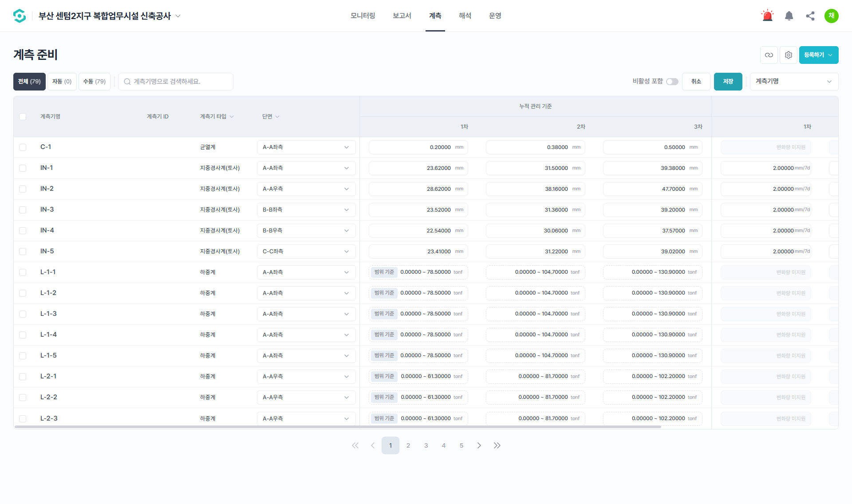Screen dimensions: 852x504
Task: Switch to 모니터링 tab
Action: pos(363,16)
